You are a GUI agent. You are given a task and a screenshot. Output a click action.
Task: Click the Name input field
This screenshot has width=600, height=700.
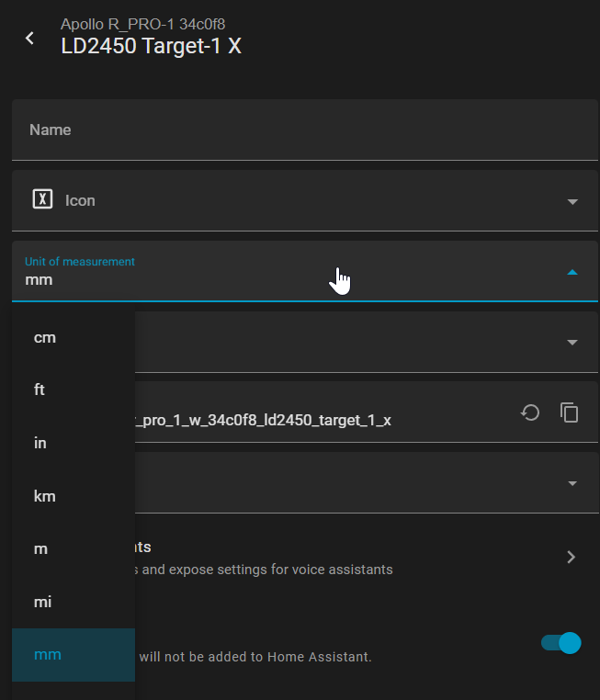(305, 130)
